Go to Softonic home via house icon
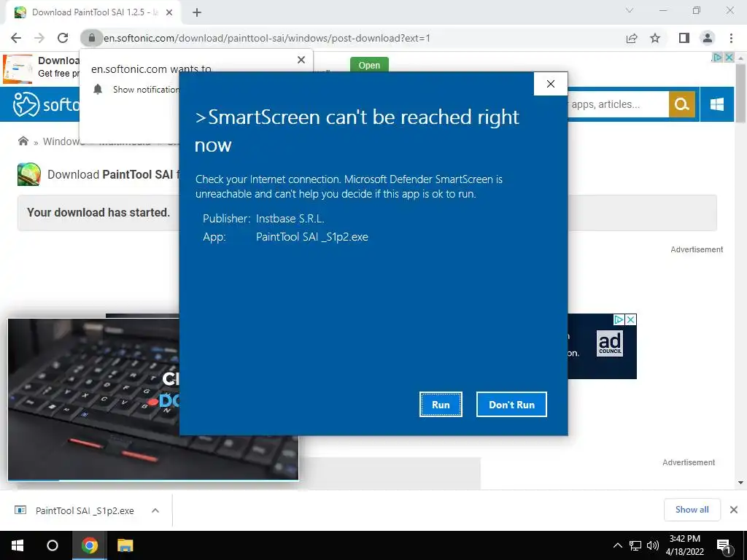Screen dimensions: 747x560 tap(23, 141)
